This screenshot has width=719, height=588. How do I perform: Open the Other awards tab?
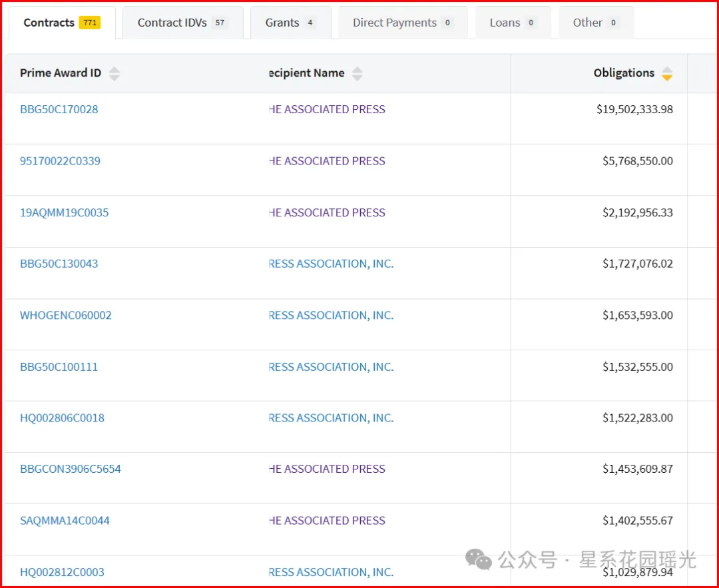tap(596, 23)
